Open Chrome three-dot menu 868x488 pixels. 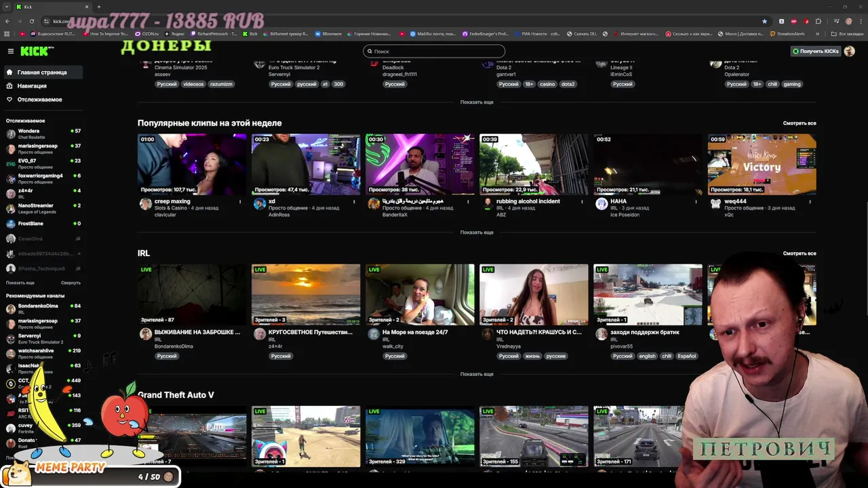pyautogui.click(x=861, y=21)
